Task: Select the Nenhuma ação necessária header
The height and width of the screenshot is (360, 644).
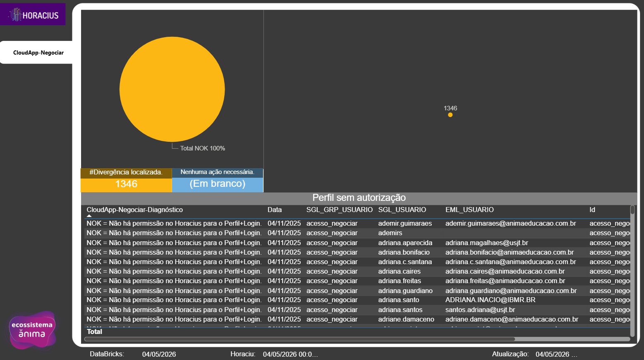Action: click(218, 172)
